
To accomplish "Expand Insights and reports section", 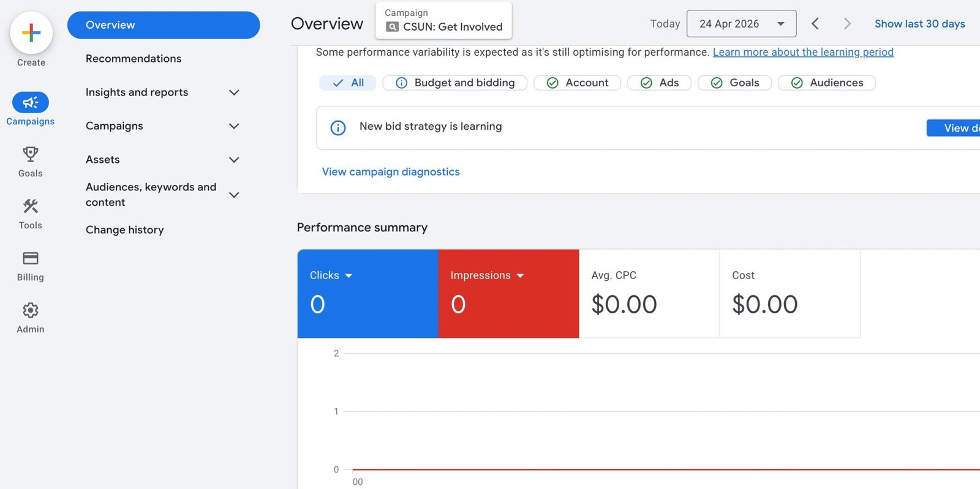I will click(162, 92).
